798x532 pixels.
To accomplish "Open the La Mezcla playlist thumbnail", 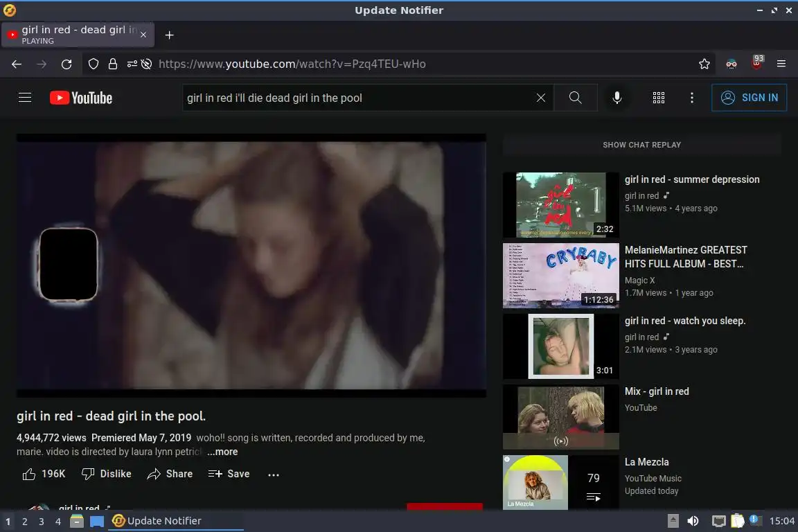I will point(561,482).
